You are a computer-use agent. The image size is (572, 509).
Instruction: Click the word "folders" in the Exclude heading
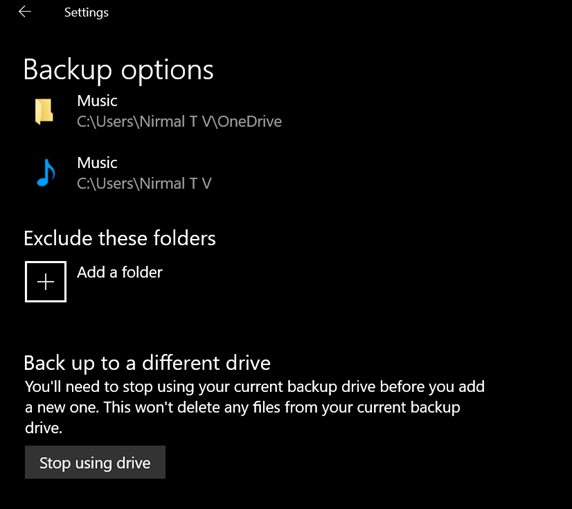(x=184, y=238)
